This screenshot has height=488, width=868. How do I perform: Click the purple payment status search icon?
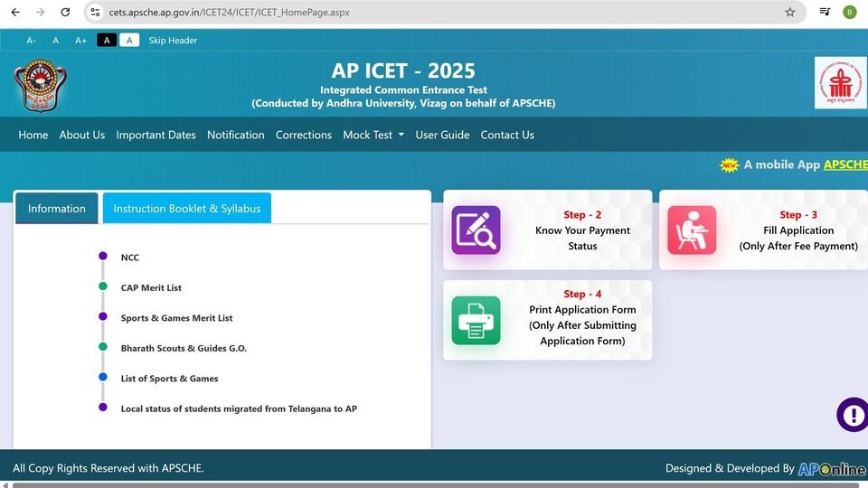pos(476,230)
